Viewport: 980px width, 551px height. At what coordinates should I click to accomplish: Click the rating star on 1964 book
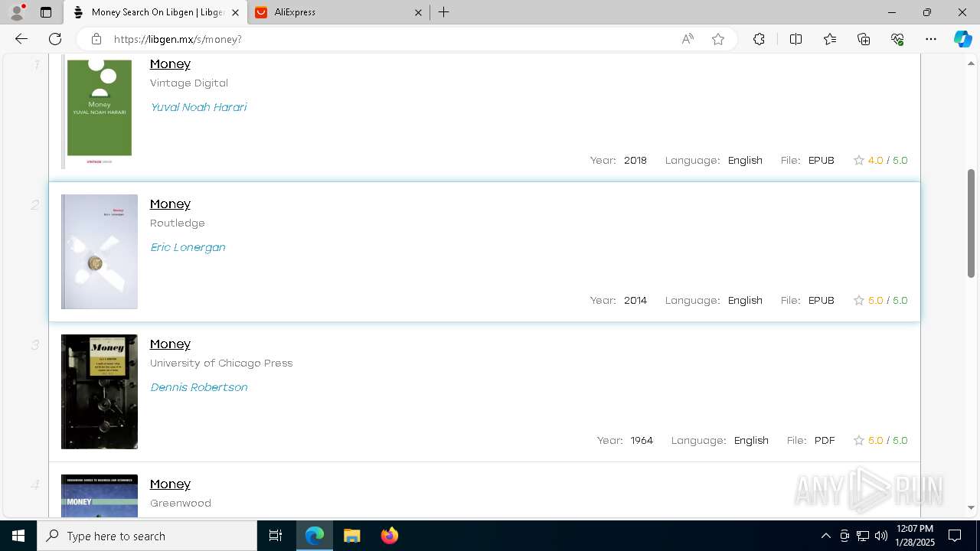point(859,440)
